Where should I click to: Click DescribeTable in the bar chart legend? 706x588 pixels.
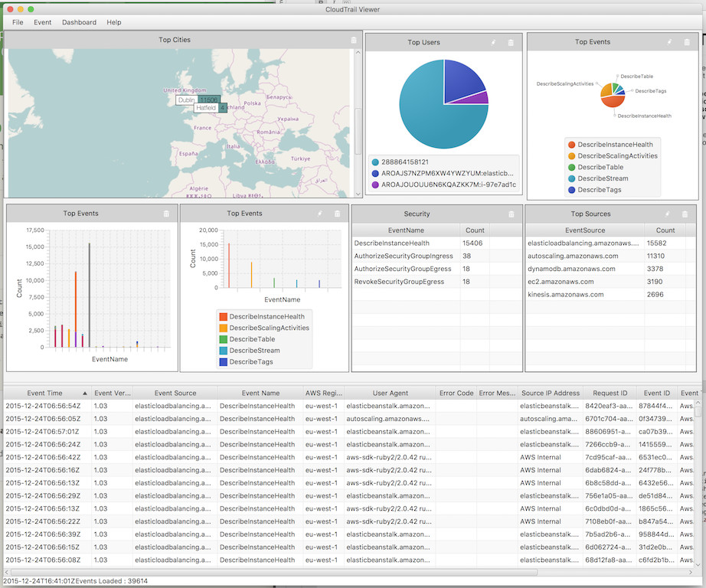247,339
